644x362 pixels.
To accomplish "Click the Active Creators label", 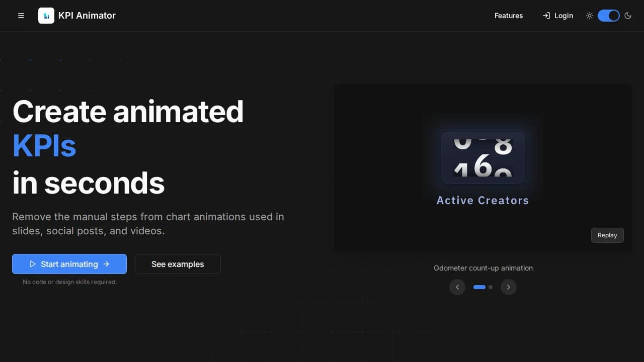I will pyautogui.click(x=482, y=200).
